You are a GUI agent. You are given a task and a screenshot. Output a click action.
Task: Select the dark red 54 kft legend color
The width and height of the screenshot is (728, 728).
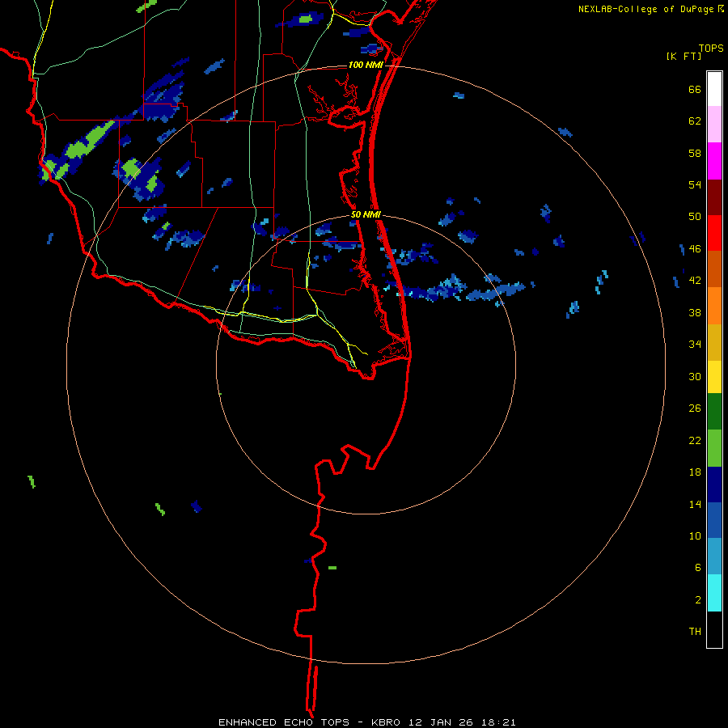click(714, 197)
